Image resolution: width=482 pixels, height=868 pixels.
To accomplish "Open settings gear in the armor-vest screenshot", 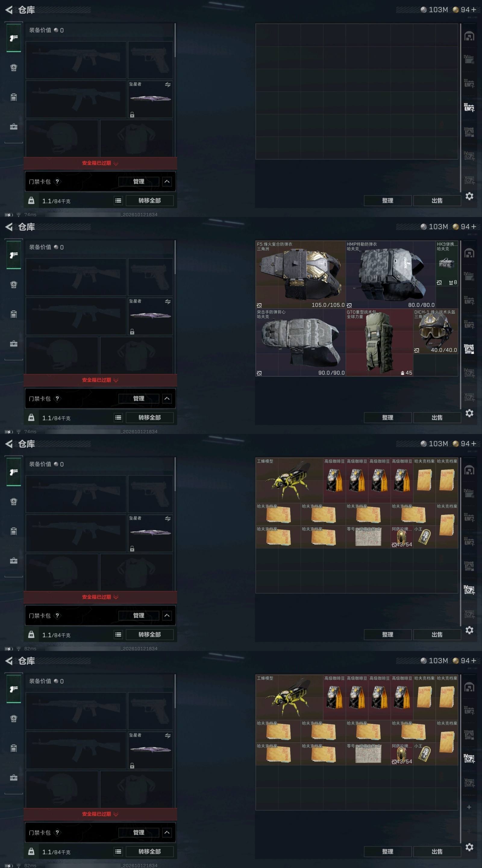I will (x=469, y=413).
